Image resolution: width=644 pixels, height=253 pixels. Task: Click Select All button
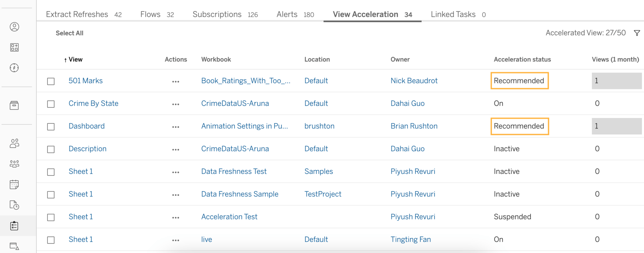(x=70, y=33)
